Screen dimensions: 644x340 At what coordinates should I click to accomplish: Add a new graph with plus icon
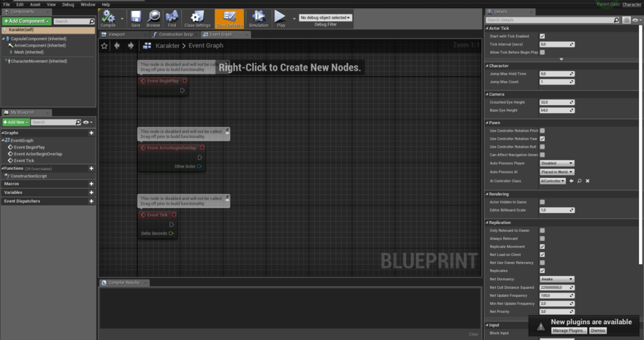click(x=91, y=133)
